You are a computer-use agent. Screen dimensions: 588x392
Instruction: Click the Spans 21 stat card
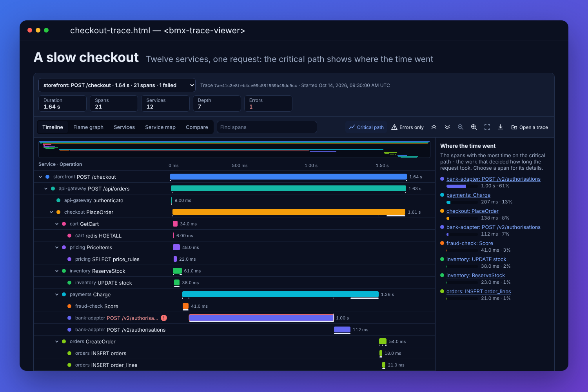click(114, 103)
